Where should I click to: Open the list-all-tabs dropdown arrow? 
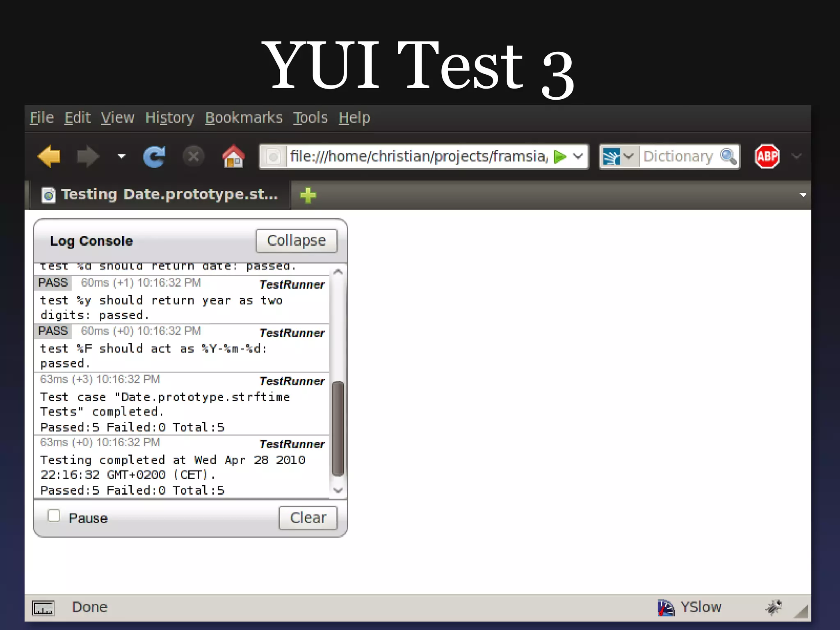point(803,195)
